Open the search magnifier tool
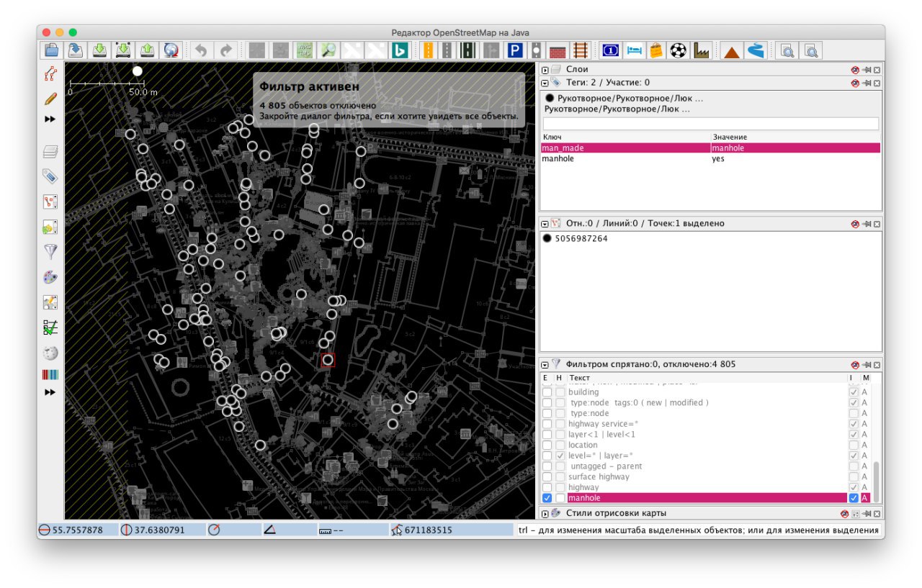The height and width of the screenshot is (588, 922). pos(328,50)
